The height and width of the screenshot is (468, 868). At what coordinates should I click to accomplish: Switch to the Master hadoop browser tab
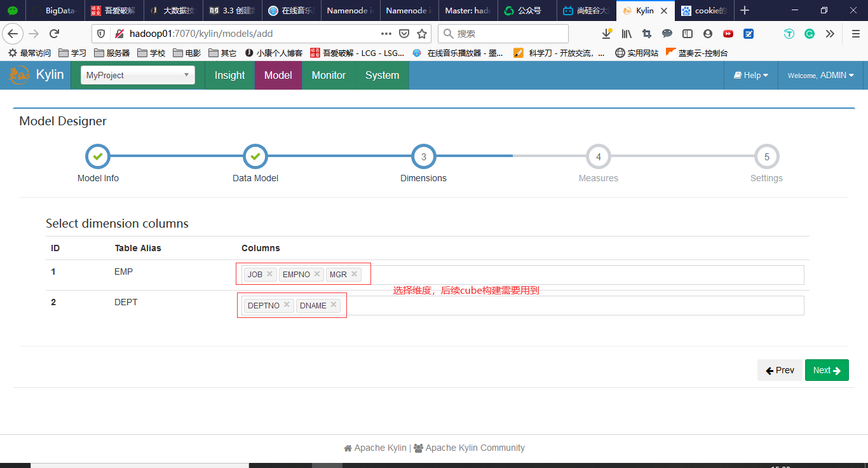[467, 10]
